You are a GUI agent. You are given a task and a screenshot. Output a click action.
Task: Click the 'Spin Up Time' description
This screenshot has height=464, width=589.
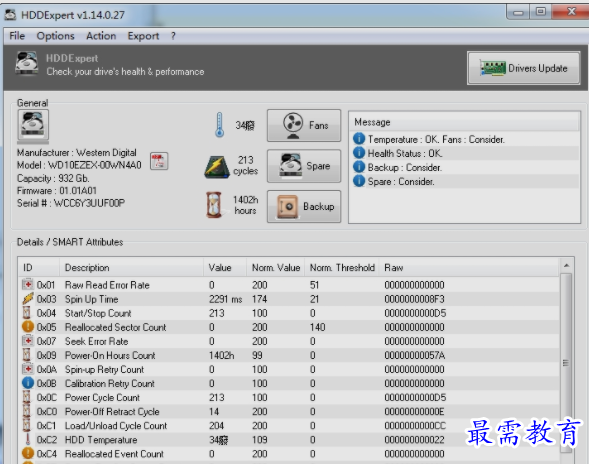92,299
